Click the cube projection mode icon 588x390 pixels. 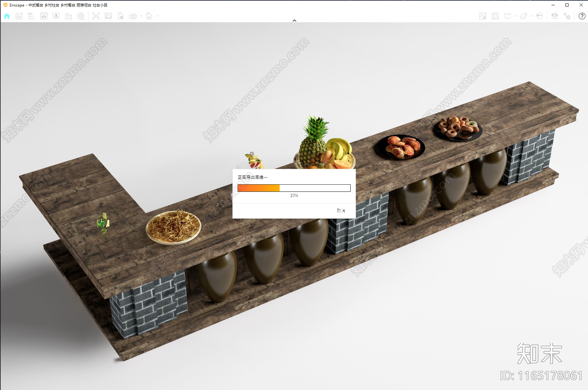pos(508,16)
